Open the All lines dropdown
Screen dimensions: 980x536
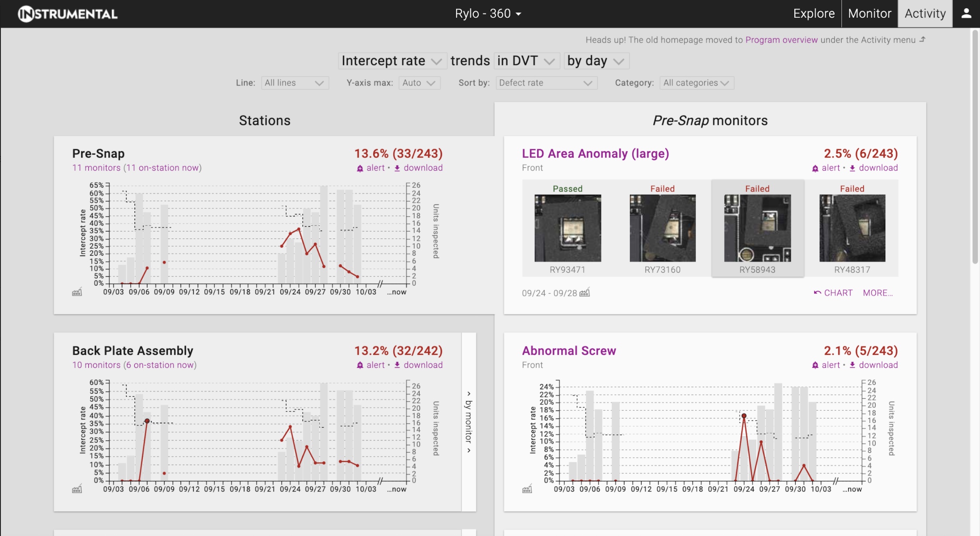pos(295,83)
